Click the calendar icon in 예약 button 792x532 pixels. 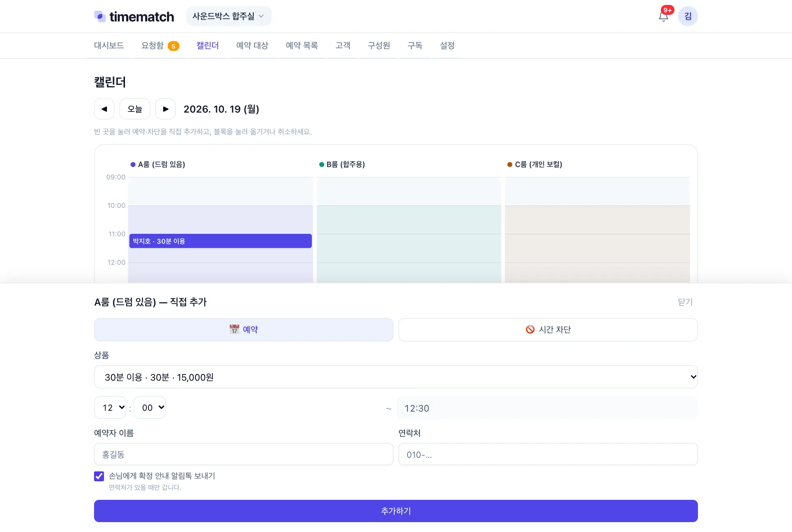[234, 330]
